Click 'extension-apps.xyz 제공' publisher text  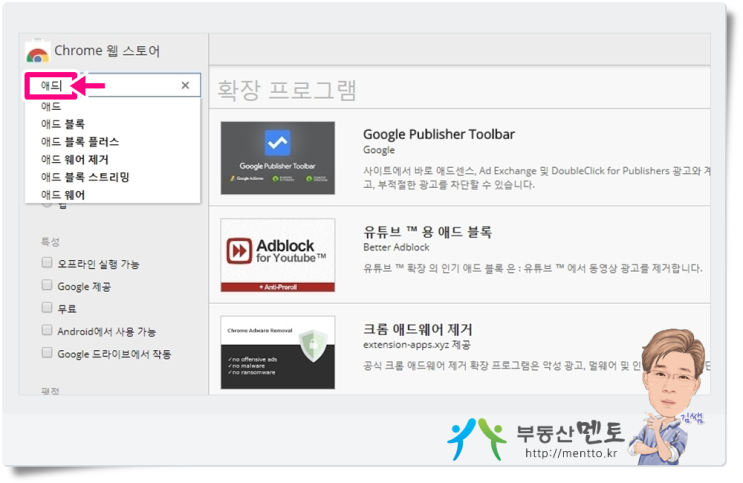417,345
